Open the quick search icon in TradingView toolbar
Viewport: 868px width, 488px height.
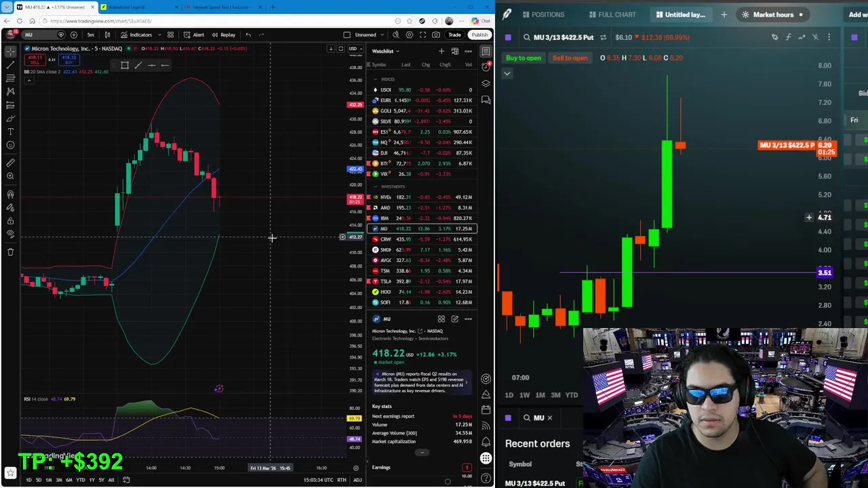pos(396,35)
